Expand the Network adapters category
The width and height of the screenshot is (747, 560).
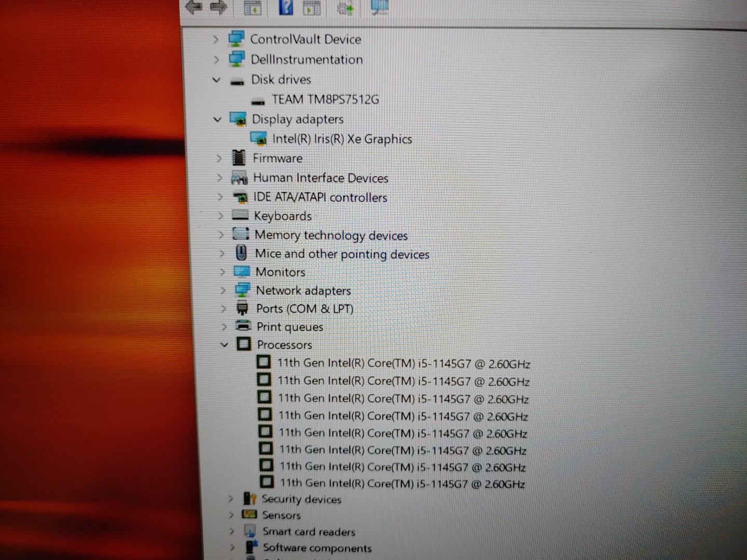pos(223,290)
